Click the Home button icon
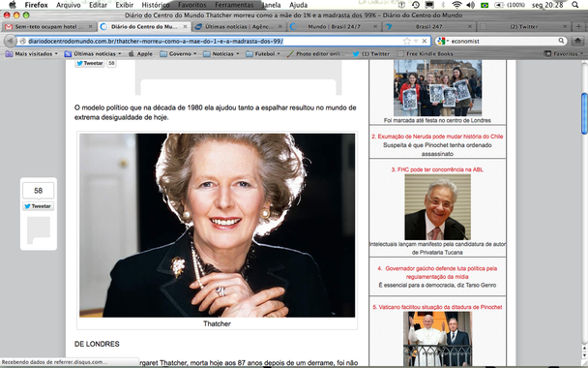Viewport: 588px width, 368px height. pyautogui.click(x=578, y=41)
